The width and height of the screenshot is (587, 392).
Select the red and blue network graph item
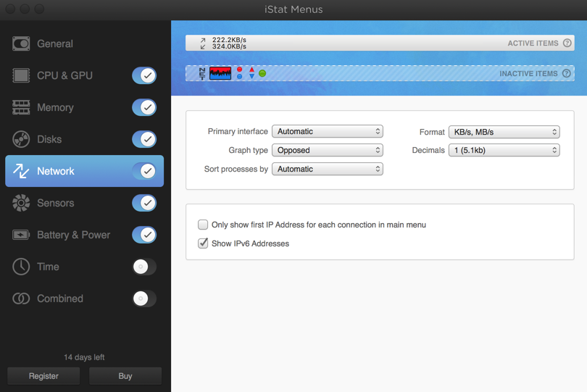point(220,73)
